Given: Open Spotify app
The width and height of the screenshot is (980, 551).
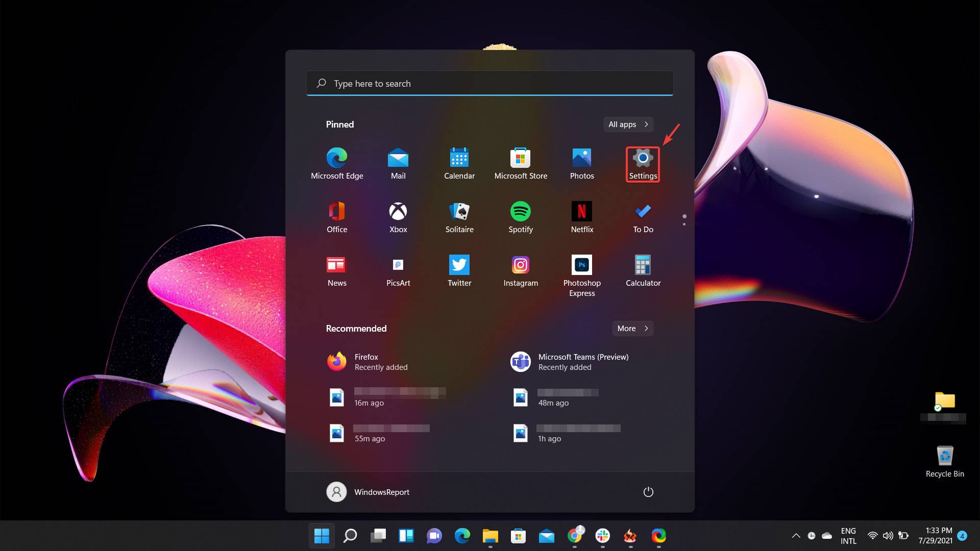Looking at the screenshot, I should click(521, 211).
